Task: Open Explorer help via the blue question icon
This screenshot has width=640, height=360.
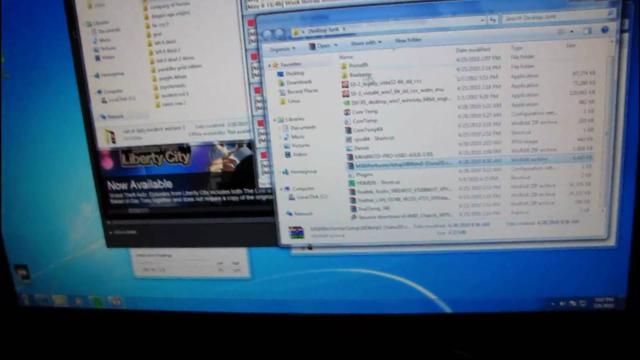Action: coord(604,30)
